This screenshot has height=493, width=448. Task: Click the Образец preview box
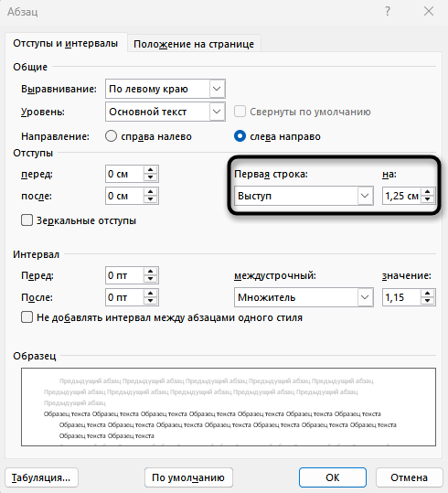229,407
